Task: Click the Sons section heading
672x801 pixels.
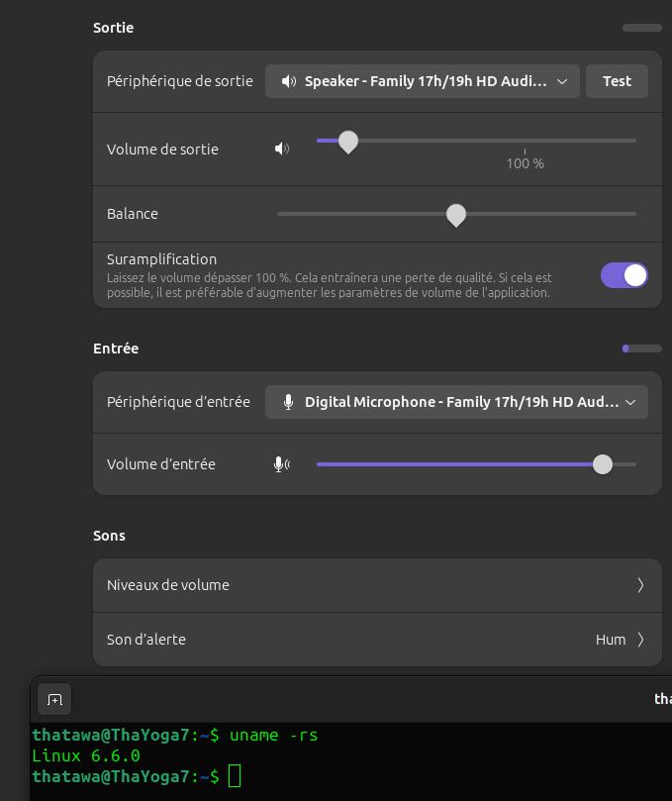Action: pos(109,536)
